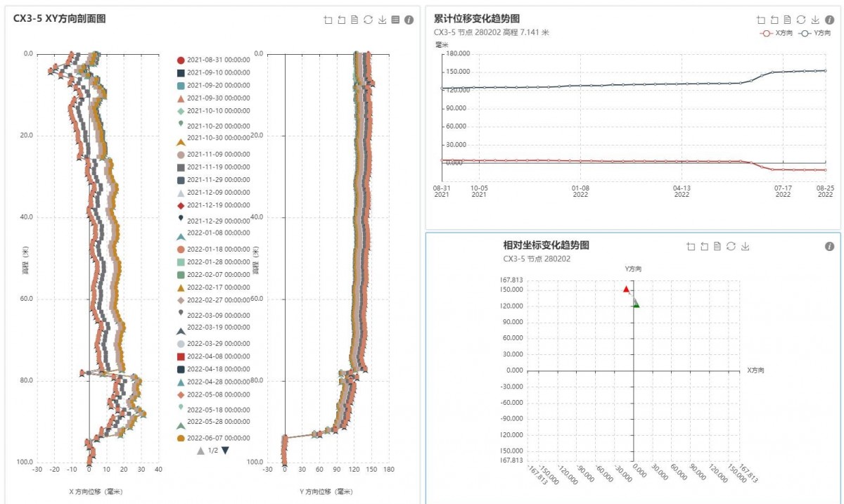Click zoom reset icon in cumulative displacement chart

click(x=774, y=20)
